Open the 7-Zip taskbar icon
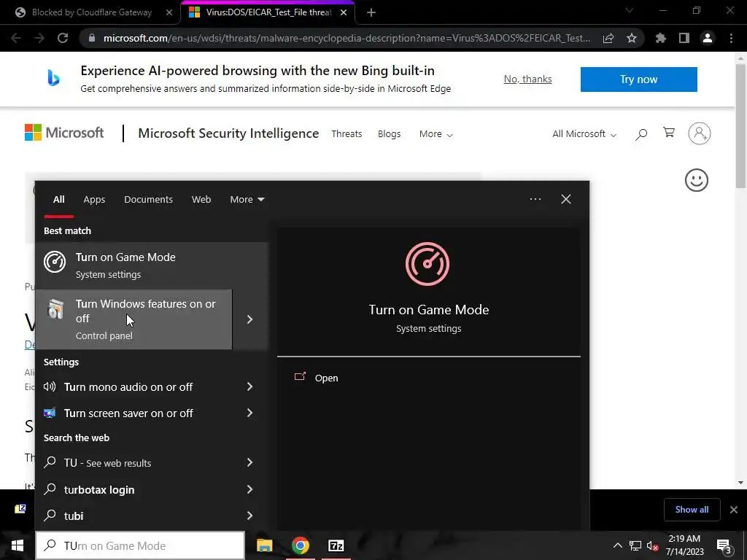Viewport: 747px width, 560px height. pyautogui.click(x=336, y=545)
